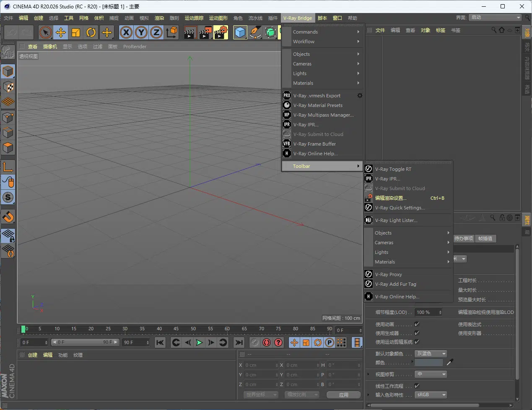Screen dimensions: 532x410
Task: Open the 视图修剪 dropdown
Action: click(431, 374)
